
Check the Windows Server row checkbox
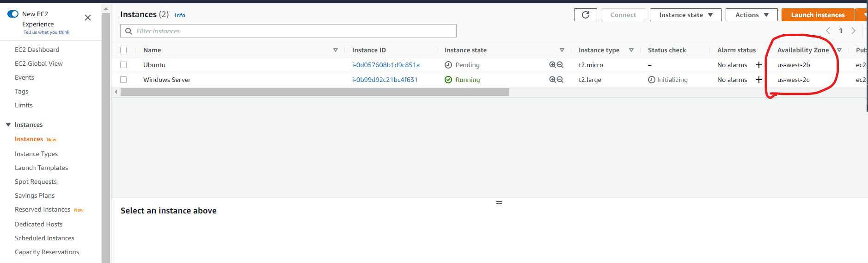[x=123, y=80]
